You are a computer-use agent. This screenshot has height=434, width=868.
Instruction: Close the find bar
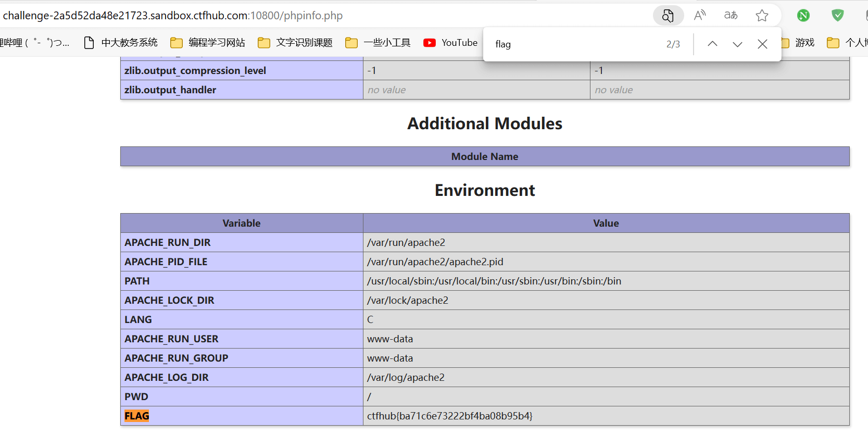pyautogui.click(x=762, y=44)
